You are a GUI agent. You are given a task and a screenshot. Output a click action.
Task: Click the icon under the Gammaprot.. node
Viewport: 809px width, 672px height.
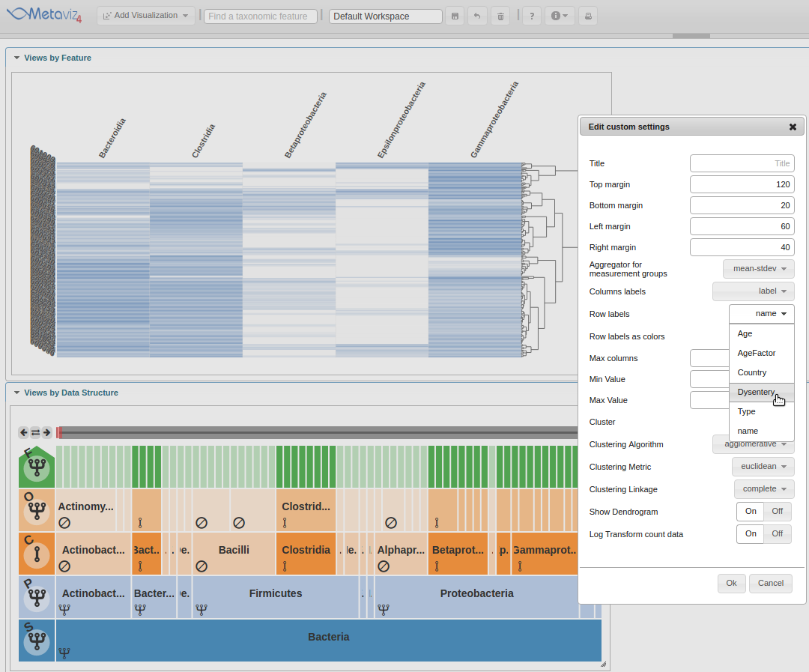click(520, 566)
